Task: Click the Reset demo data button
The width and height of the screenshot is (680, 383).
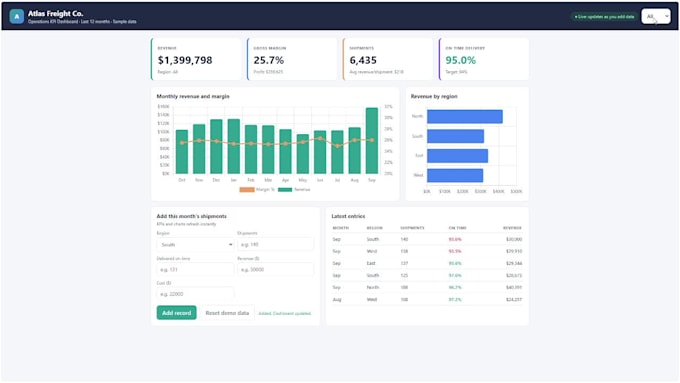Action: pyautogui.click(x=227, y=313)
